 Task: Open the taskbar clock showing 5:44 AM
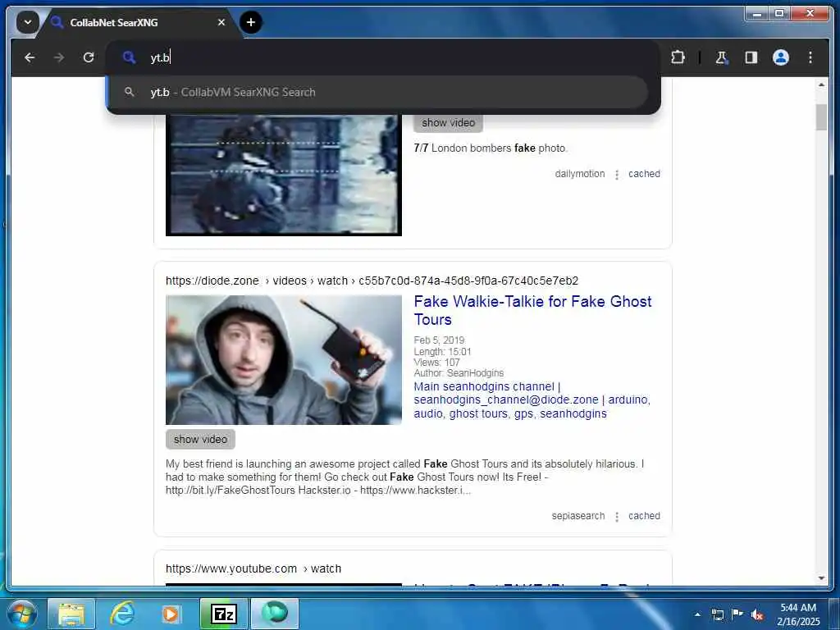798,614
